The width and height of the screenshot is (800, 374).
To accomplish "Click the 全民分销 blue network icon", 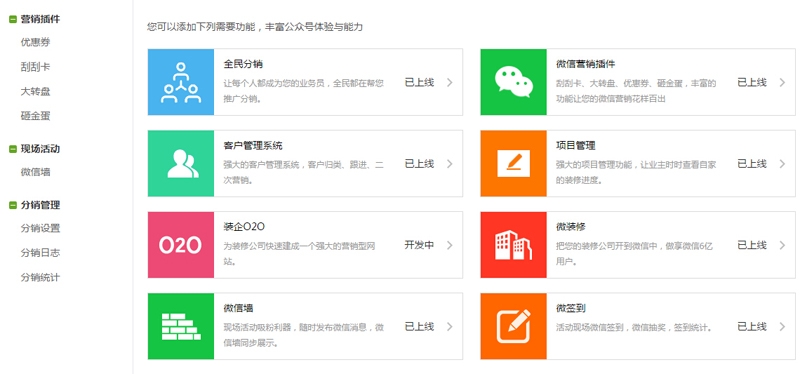I will click(x=181, y=82).
